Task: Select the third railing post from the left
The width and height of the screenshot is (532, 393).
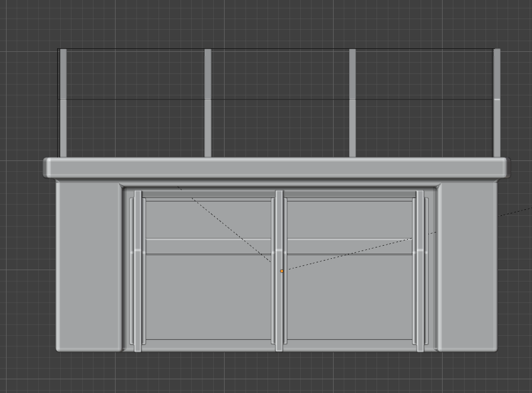Action: coord(352,103)
